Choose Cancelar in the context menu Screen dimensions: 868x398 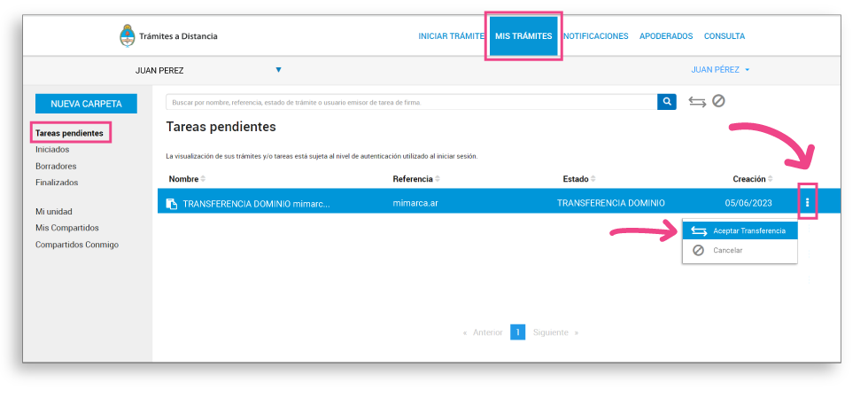pyautogui.click(x=727, y=250)
